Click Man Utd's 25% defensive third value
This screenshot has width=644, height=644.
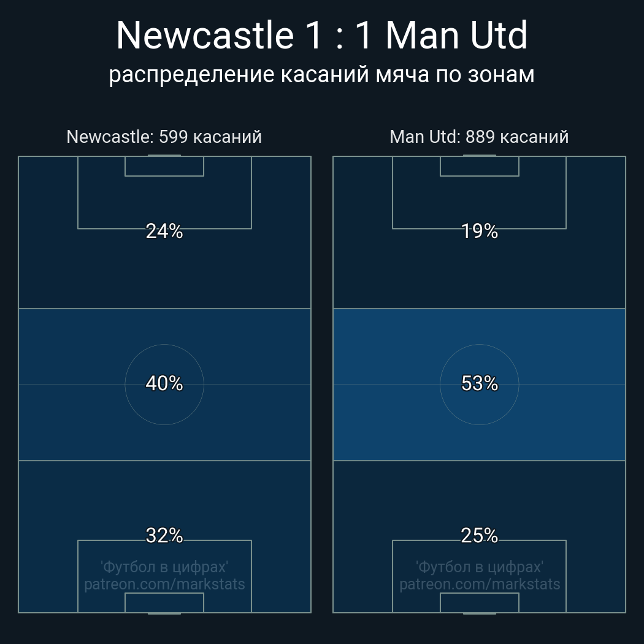click(479, 535)
